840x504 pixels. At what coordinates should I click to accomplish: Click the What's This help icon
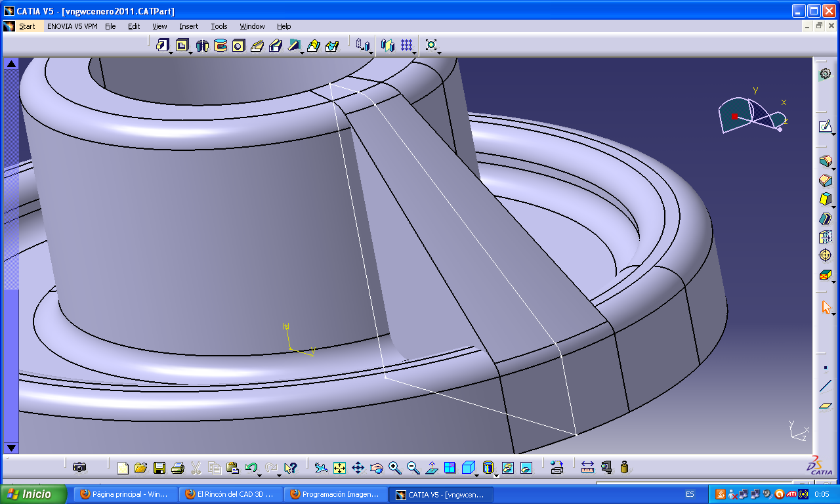click(x=291, y=468)
